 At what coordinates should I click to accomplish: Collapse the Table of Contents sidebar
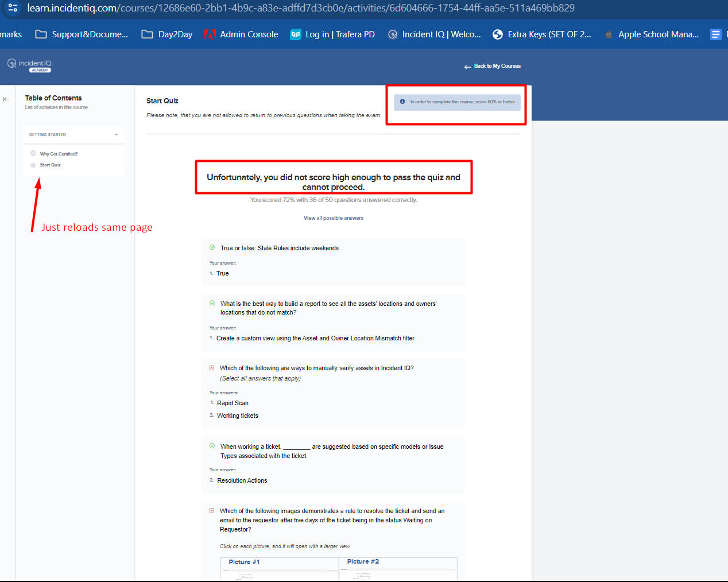click(6, 99)
